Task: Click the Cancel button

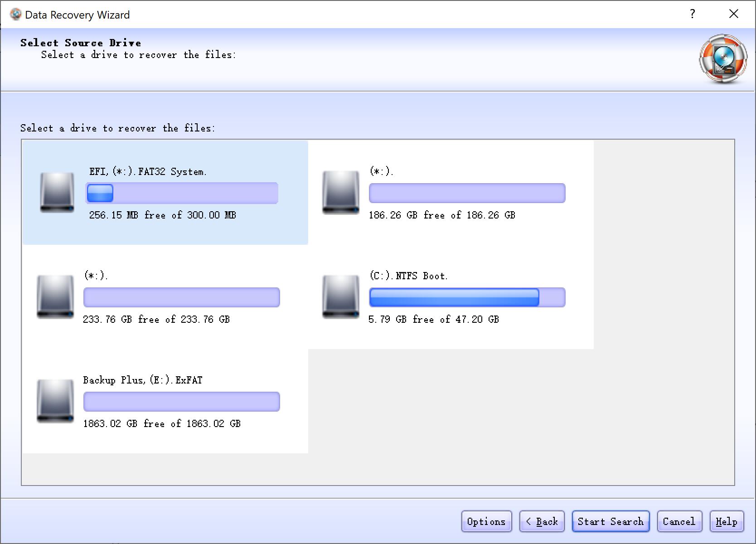Action: 679,521
